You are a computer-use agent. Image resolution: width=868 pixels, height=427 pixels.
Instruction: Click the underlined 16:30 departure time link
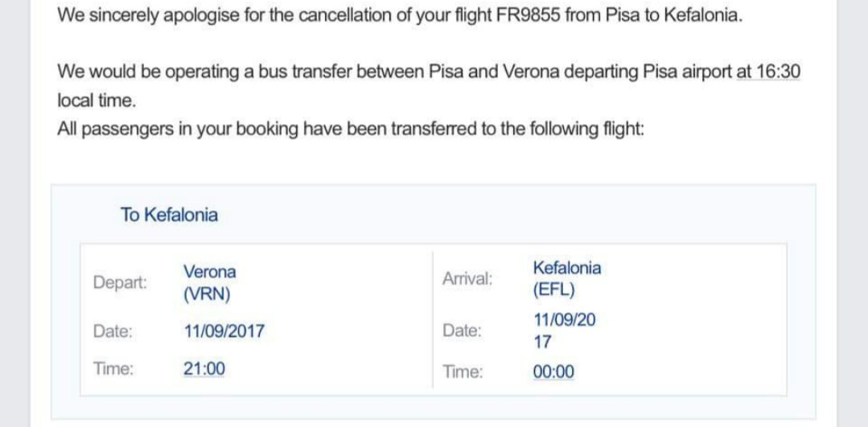click(768, 72)
